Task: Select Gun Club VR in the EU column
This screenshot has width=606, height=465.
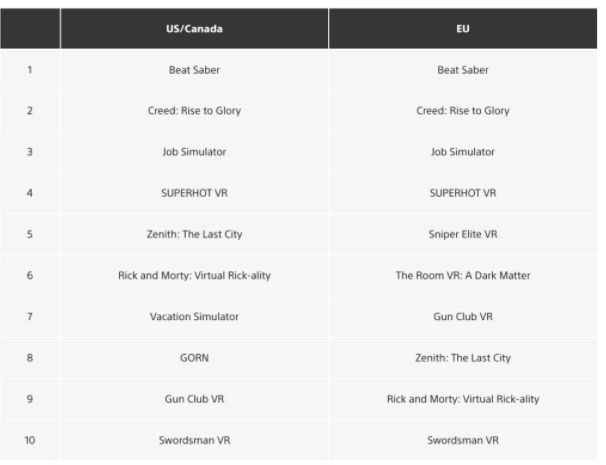Action: coord(462,316)
